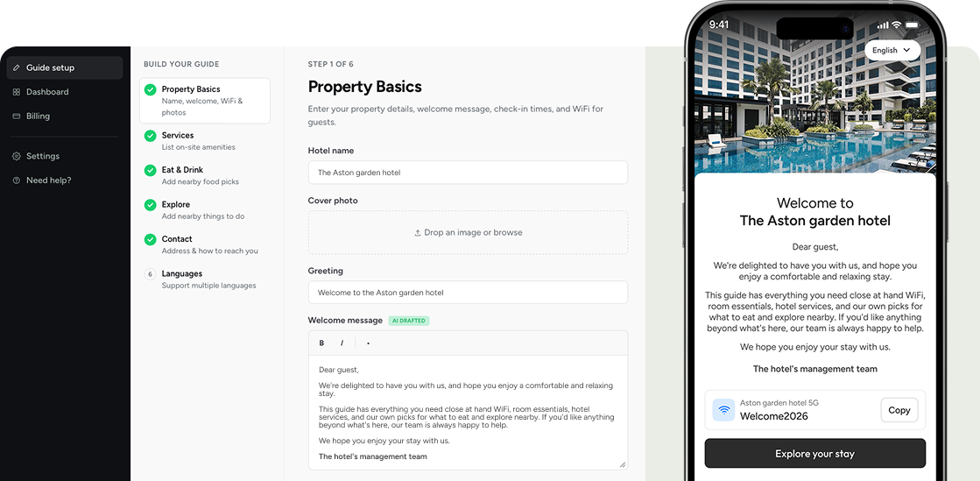Click the upload icon in Cover photo area
The width and height of the screenshot is (980, 481).
[418, 233]
